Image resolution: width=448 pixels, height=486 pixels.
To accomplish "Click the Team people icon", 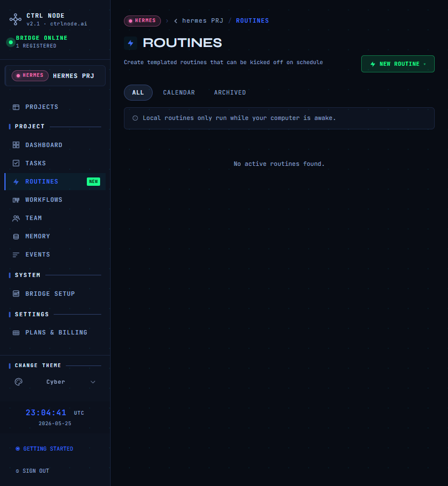I will coord(16,218).
